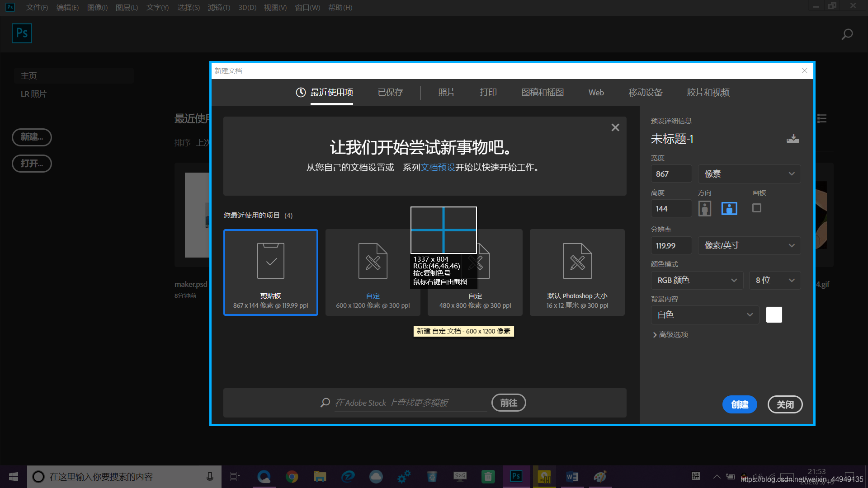Viewport: 868px width, 488px height.
Task: Open the 图层(L) menu
Action: pos(127,8)
